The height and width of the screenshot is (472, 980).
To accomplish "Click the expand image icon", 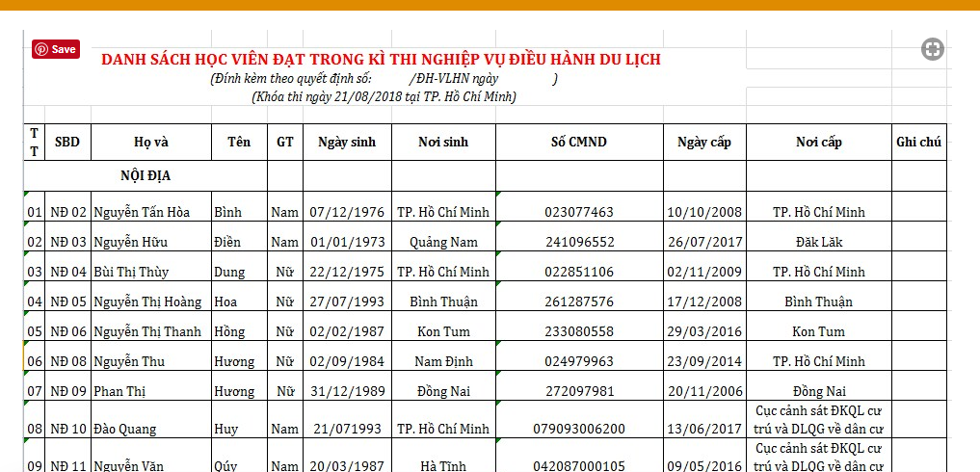I will coord(932,49).
